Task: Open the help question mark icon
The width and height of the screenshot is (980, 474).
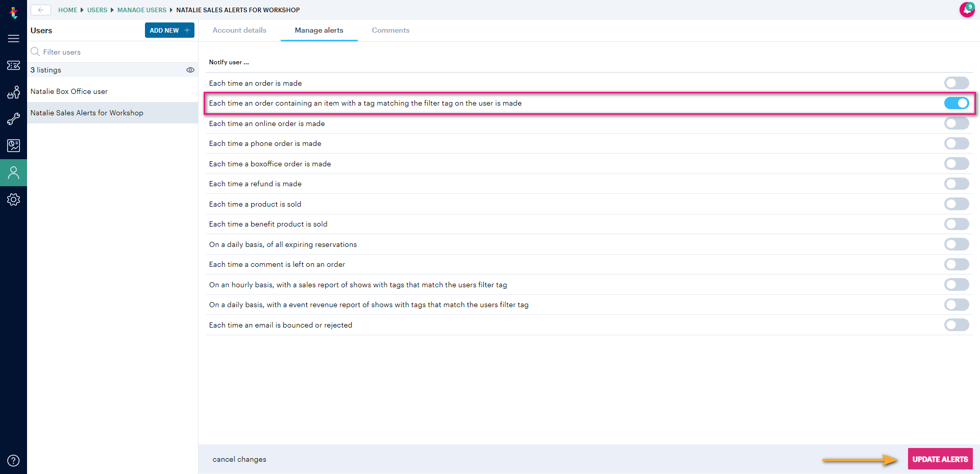Action: click(13, 460)
